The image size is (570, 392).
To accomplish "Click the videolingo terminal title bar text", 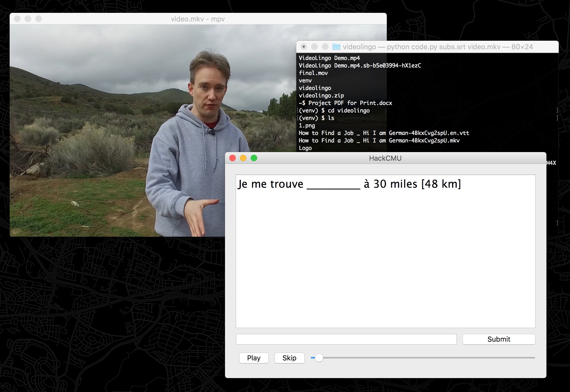I will (438, 47).
